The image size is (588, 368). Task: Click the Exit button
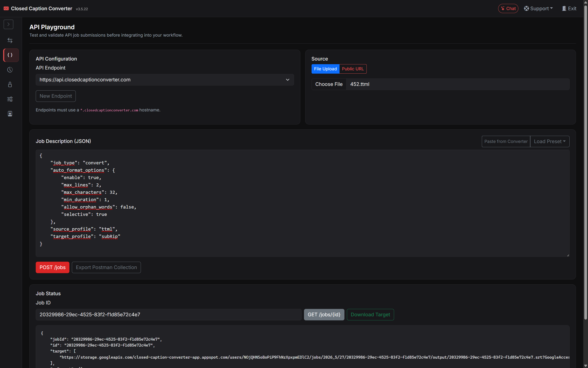pos(569,9)
